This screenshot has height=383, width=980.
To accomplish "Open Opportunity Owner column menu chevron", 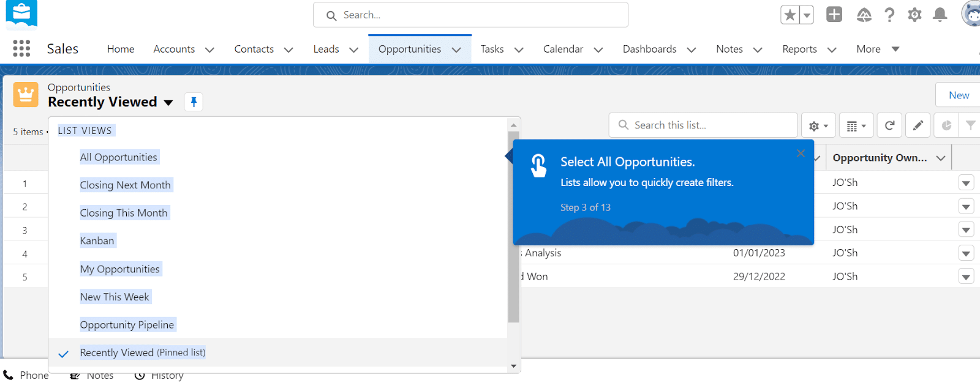I will pos(941,158).
